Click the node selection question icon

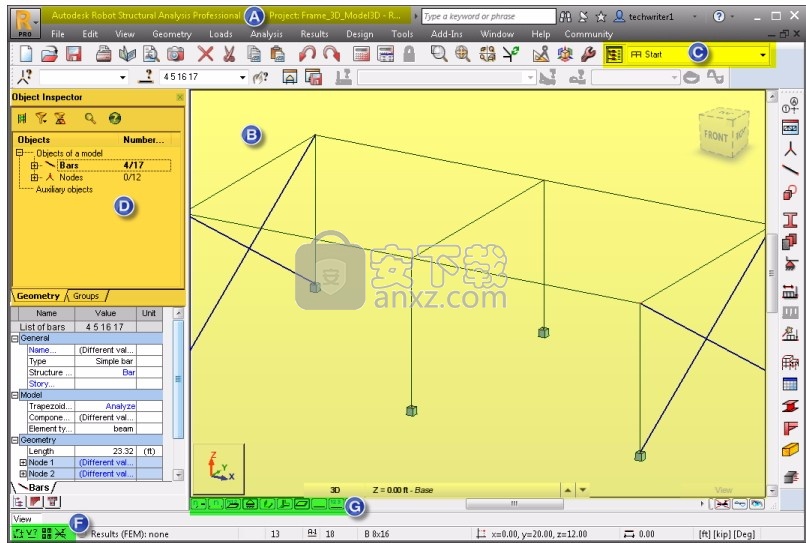[x=24, y=77]
